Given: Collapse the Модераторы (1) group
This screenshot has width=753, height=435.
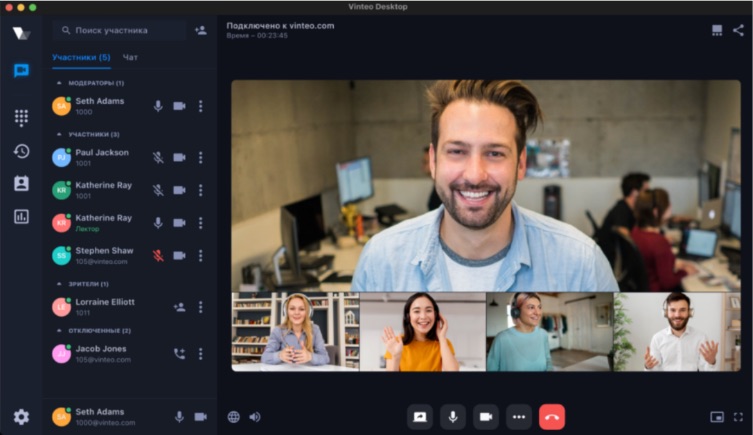Looking at the screenshot, I should (59, 83).
